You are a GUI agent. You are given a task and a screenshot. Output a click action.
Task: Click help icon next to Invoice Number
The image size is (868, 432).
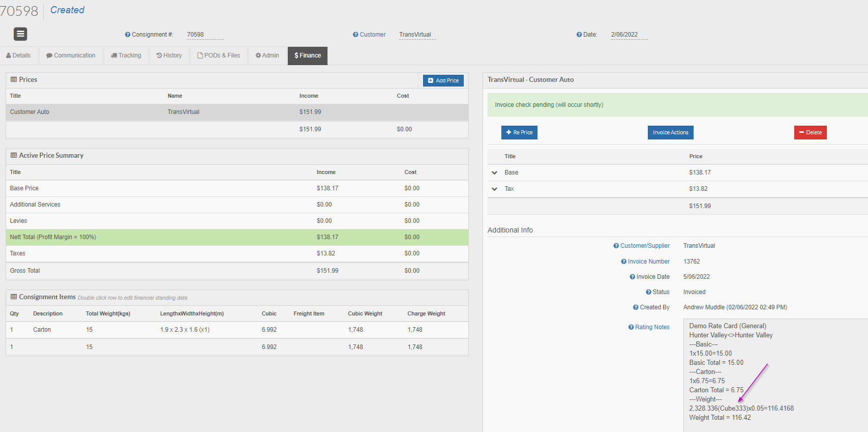[624, 262]
